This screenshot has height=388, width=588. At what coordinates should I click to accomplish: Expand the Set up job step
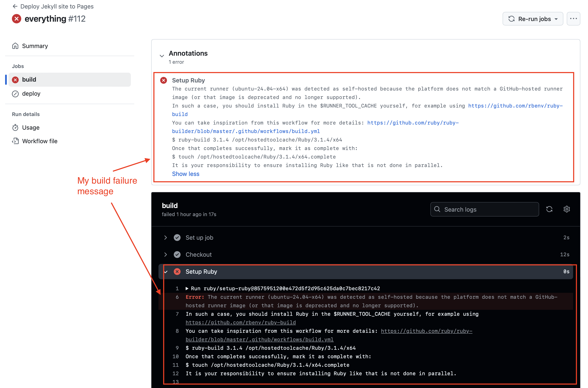166,238
